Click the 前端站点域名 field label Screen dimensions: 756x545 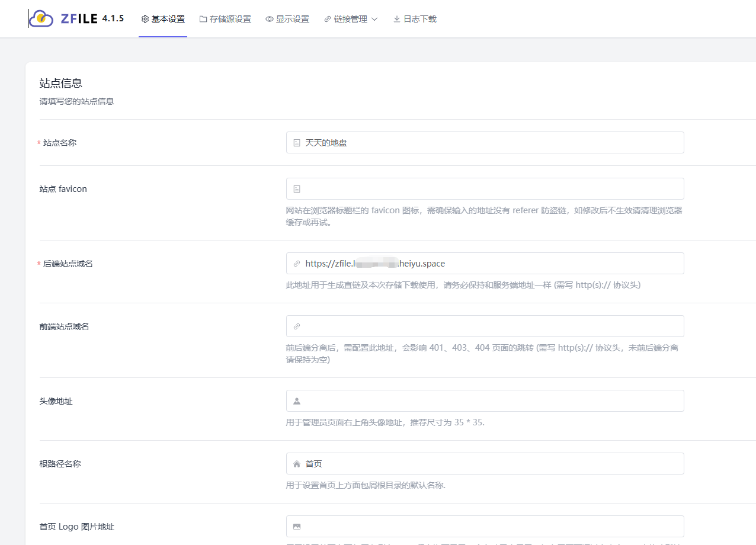click(x=65, y=326)
